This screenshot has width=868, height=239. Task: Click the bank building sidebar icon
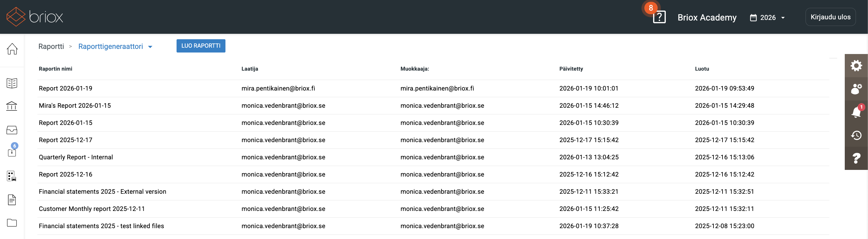(12, 106)
